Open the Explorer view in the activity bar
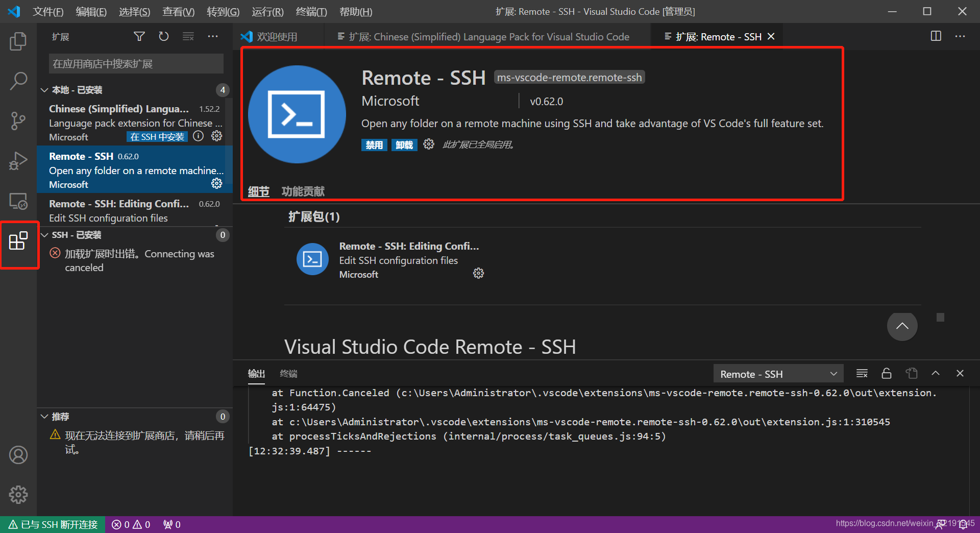The width and height of the screenshot is (980, 533). (x=18, y=41)
